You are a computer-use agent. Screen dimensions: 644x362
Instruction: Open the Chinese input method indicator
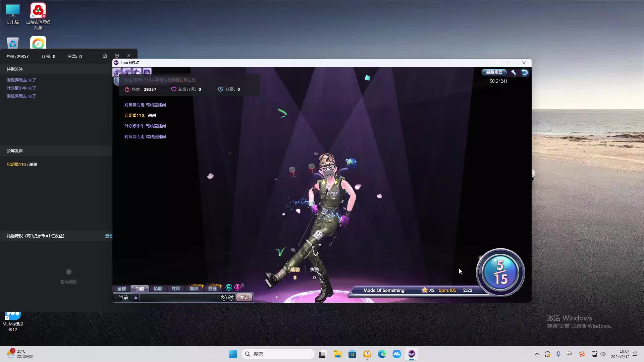[569, 354]
